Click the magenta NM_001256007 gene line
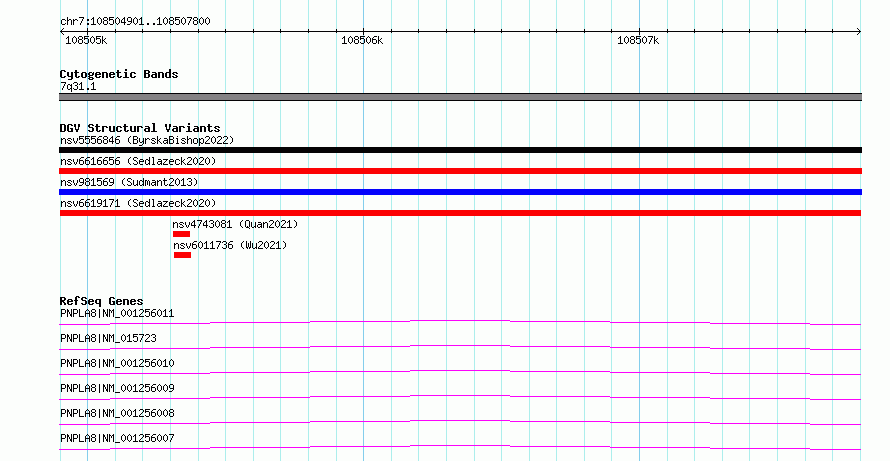 460,447
